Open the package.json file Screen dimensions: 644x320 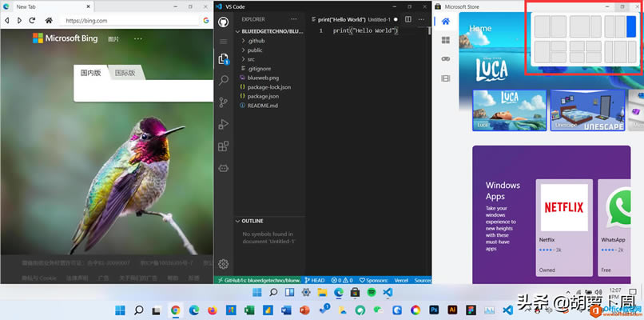269,96
